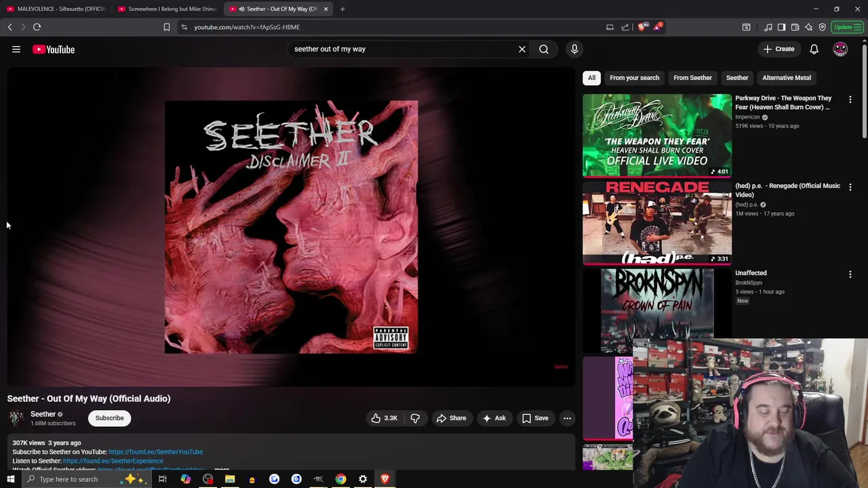Open Parkway Drive video title
Image resolution: width=868 pixels, height=488 pixels.
(x=783, y=102)
